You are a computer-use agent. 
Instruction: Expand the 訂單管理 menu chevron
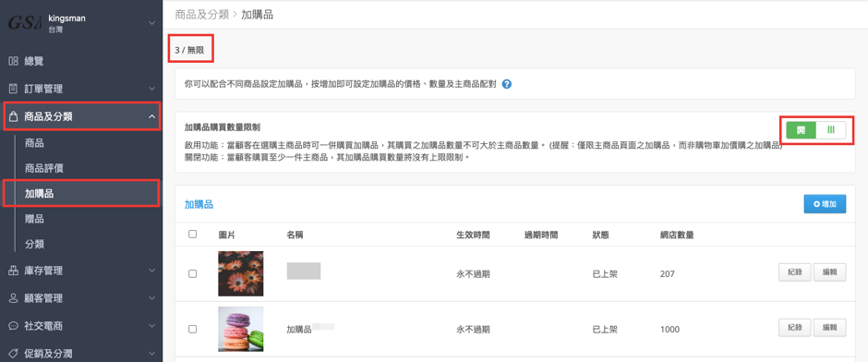coord(152,89)
